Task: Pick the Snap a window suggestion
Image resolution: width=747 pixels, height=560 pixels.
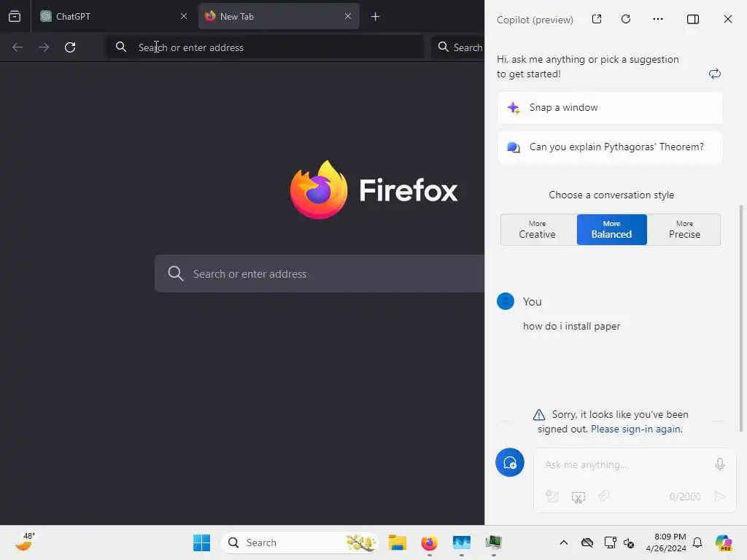Action: (610, 108)
